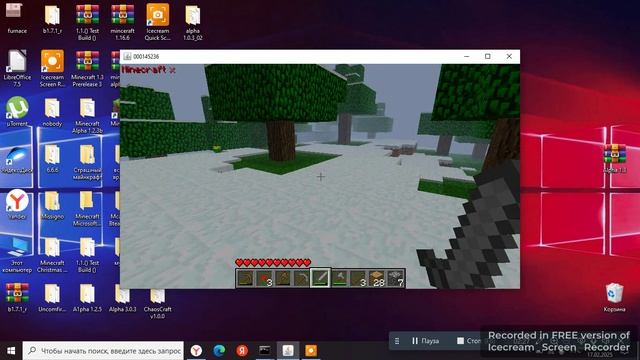
Task: Open the Minecraft Christmas folder
Action: 52,255
